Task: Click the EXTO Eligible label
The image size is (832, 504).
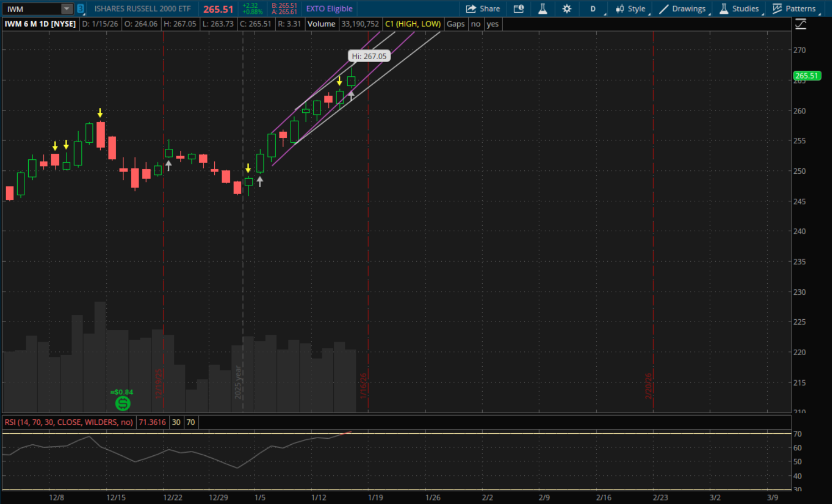Action: [329, 9]
